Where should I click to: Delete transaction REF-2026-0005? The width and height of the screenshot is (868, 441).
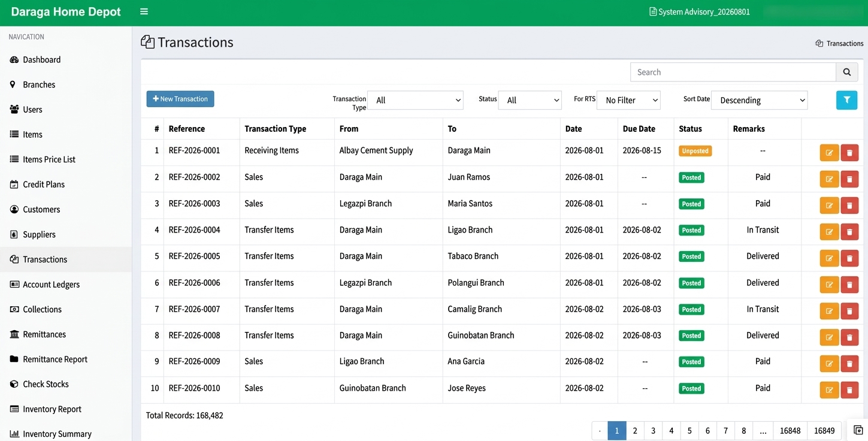click(849, 258)
